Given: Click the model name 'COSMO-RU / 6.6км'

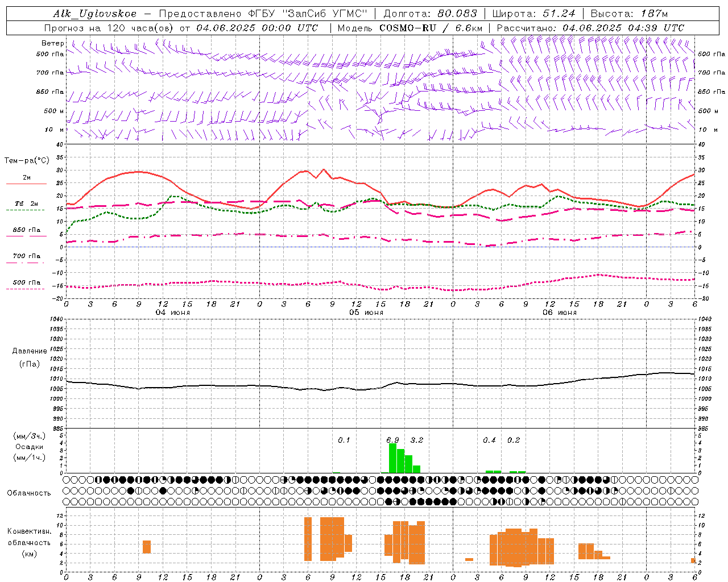Looking at the screenshot, I should tap(431, 28).
